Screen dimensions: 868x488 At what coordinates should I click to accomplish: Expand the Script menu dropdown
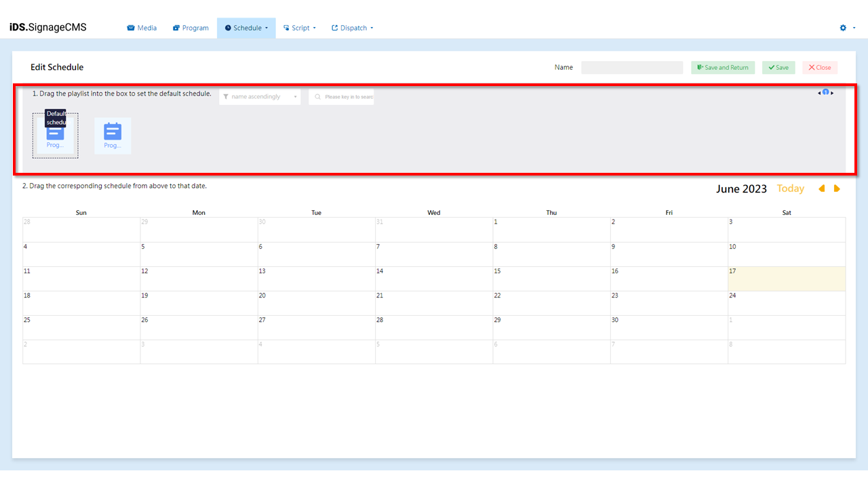(x=299, y=28)
